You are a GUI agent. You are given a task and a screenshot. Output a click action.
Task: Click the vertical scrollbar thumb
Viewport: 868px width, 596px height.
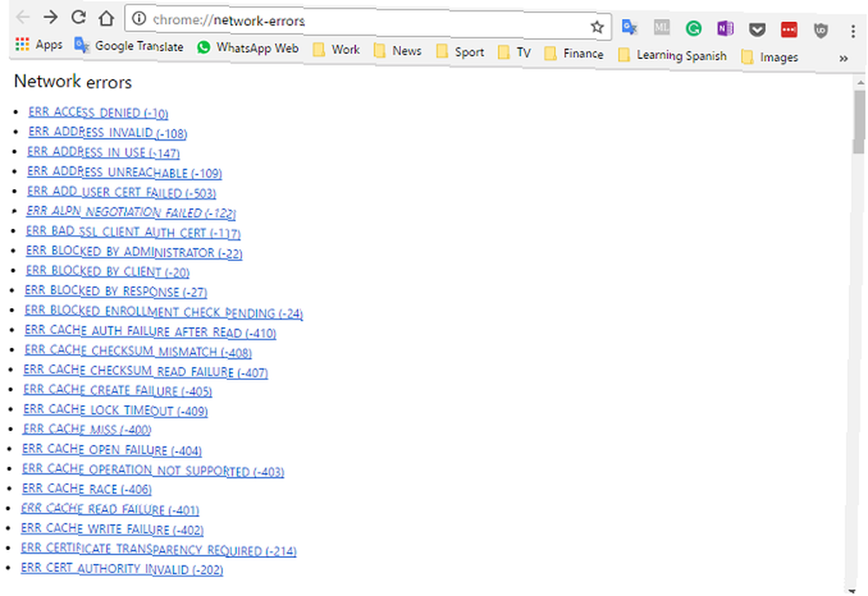tap(858, 121)
